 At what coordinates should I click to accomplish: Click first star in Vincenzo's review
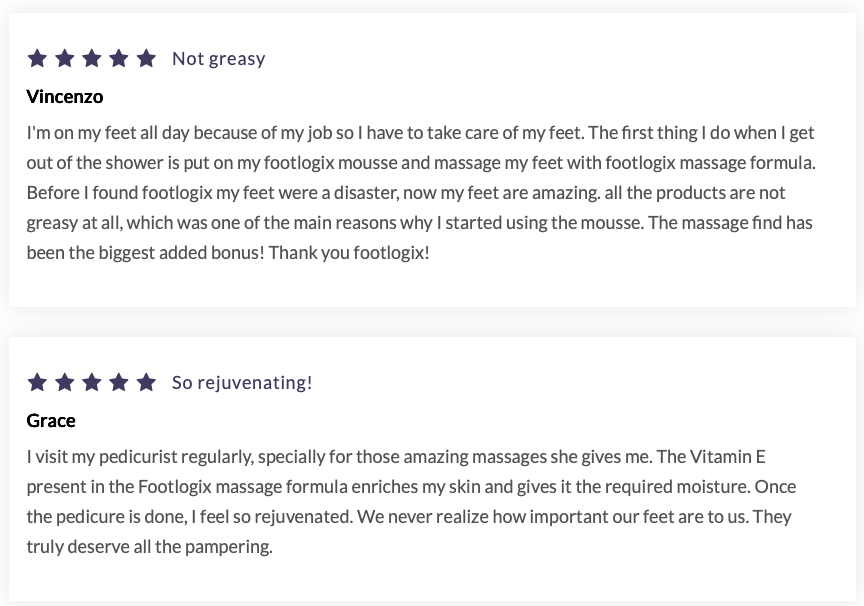(37, 58)
